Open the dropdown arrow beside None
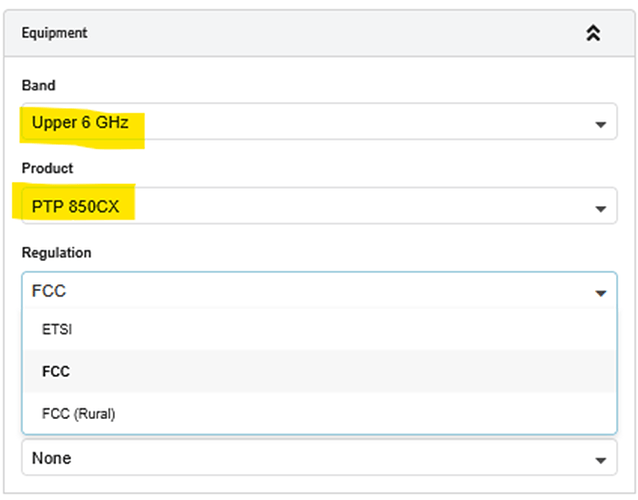 [600, 459]
